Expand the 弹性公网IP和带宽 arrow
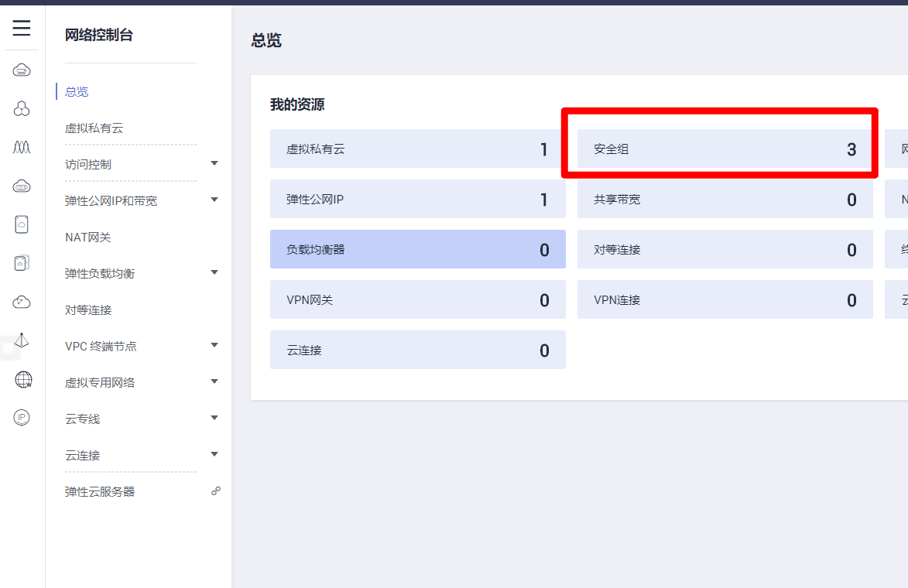Viewport: 908px width, 588px height. click(x=214, y=200)
